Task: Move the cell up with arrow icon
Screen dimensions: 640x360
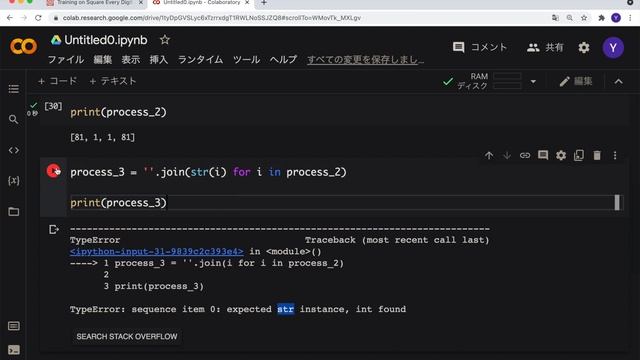Action: (489, 155)
